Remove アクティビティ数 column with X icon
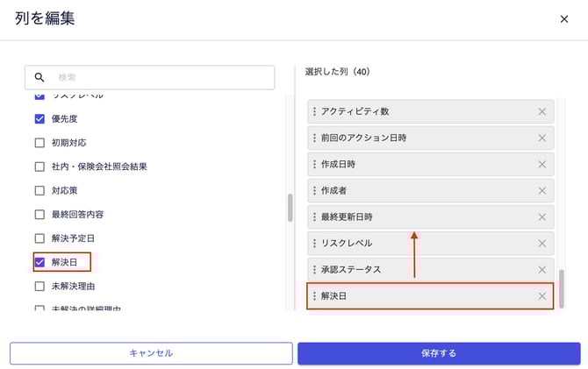Image resolution: width=588 pixels, height=369 pixels. pos(541,111)
